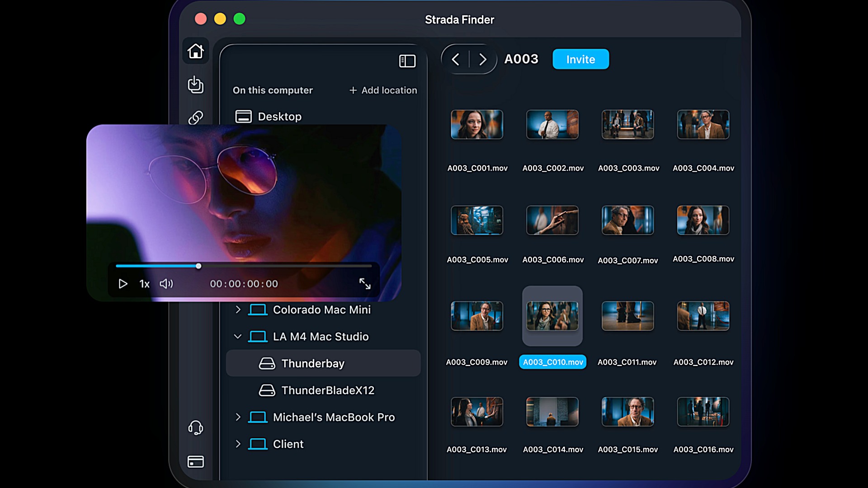Click the A003_C006.mov file name
The image size is (868, 488).
(553, 260)
